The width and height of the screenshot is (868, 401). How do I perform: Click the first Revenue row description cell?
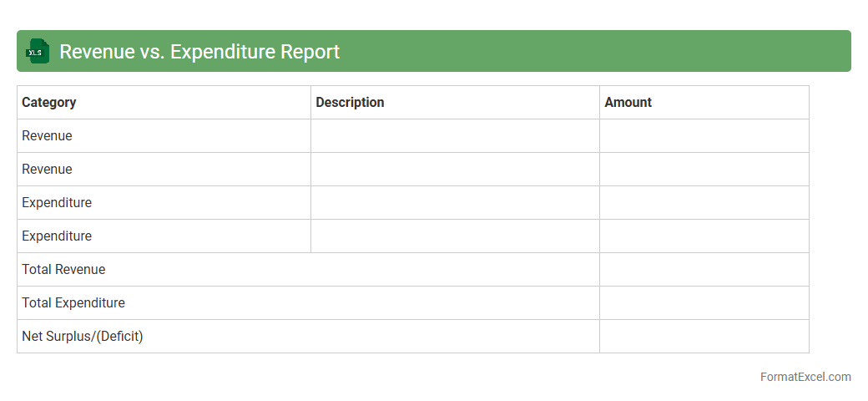pos(455,135)
